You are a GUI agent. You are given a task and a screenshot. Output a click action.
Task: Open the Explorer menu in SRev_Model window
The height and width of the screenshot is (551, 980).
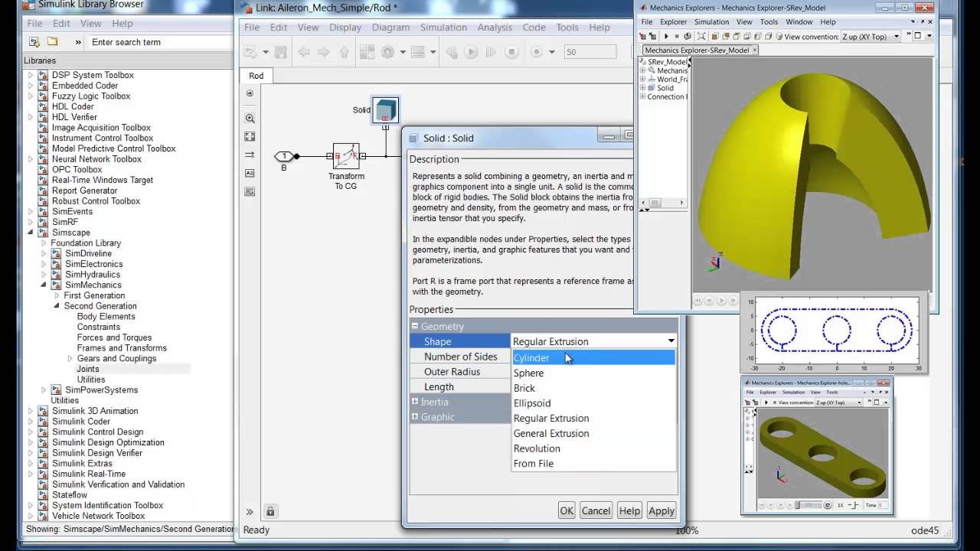(674, 22)
